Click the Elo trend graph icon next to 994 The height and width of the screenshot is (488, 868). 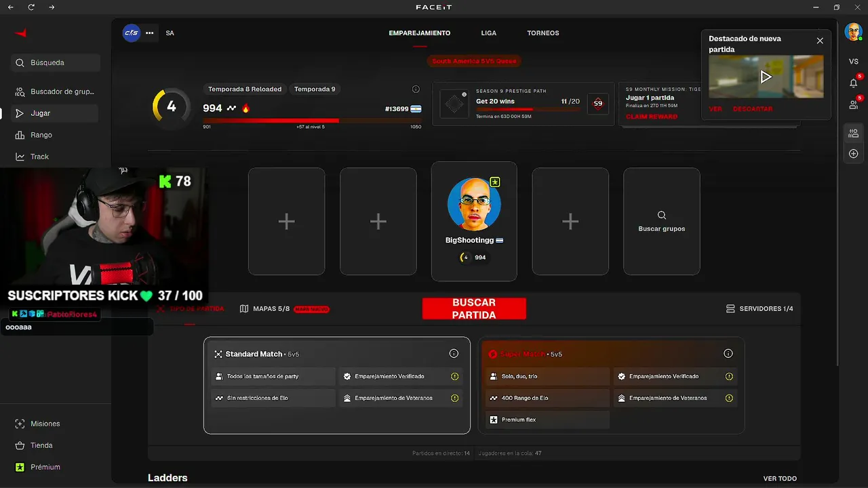coord(232,108)
